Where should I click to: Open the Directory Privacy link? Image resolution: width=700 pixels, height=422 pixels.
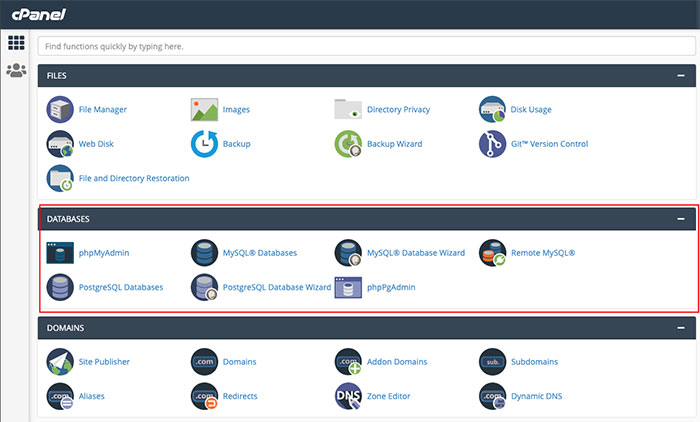click(x=398, y=109)
